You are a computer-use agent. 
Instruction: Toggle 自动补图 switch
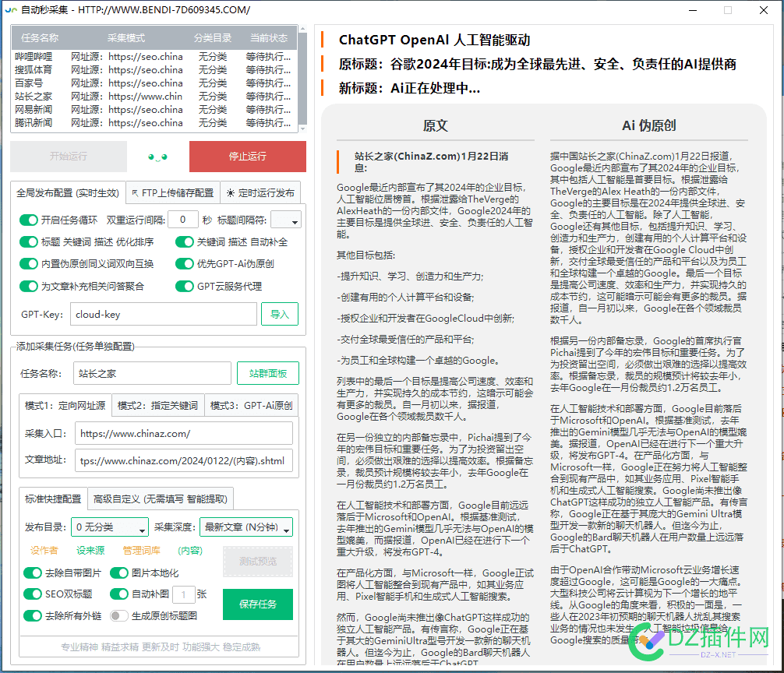click(119, 594)
